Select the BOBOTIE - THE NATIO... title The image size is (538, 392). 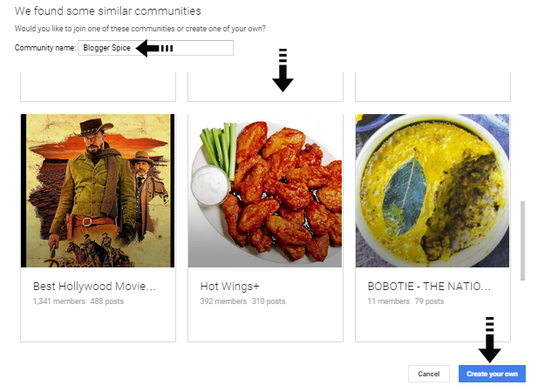(429, 286)
